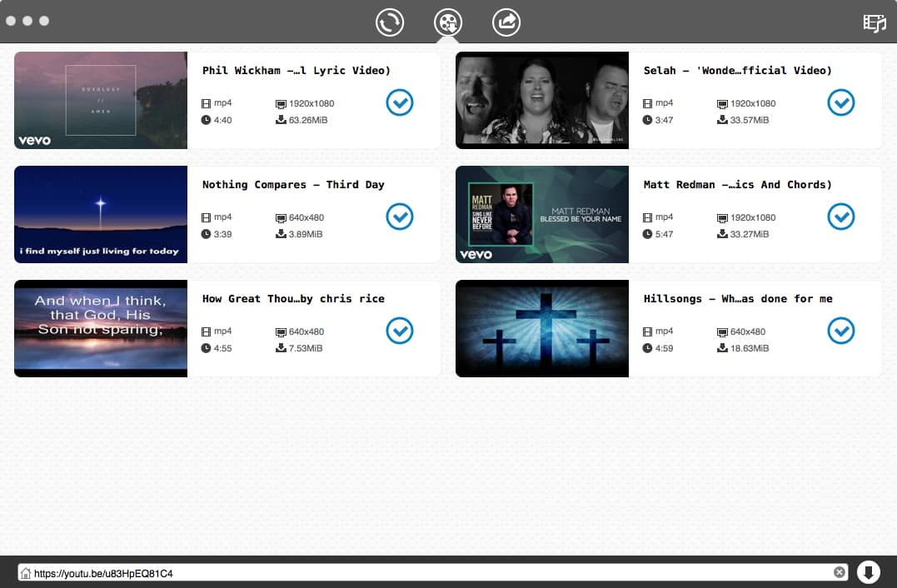
Task: Click download size icon beside 33.57MiB
Action: [723, 120]
